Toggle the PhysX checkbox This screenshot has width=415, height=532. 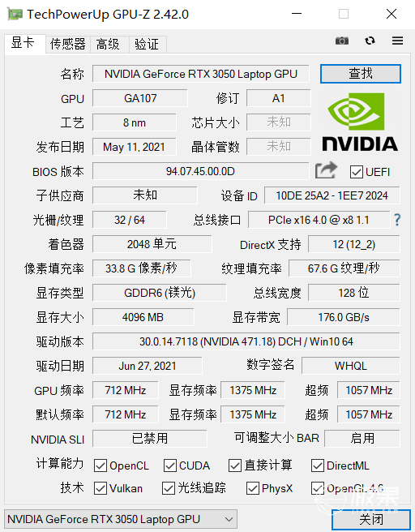pyautogui.click(x=253, y=488)
